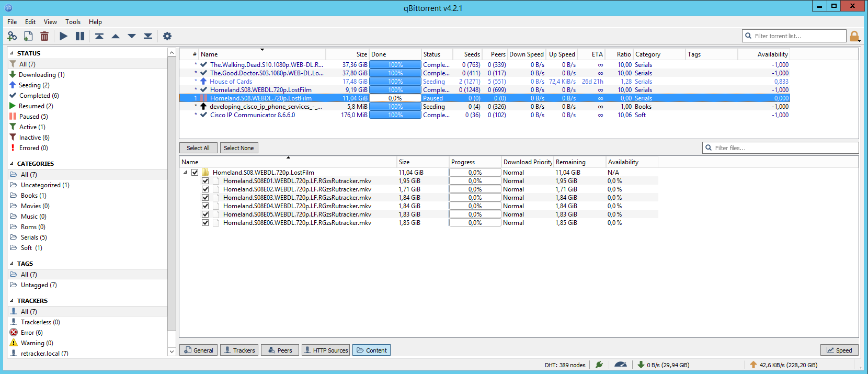Uncheck the Homeland.S08E06 file checkbox
This screenshot has width=868, height=374.
[205, 223]
